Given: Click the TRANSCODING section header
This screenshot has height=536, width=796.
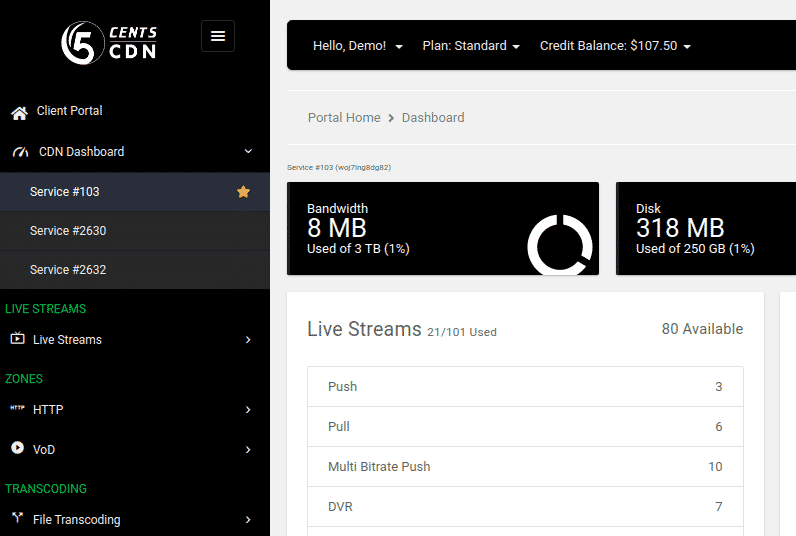Looking at the screenshot, I should tap(46, 489).
